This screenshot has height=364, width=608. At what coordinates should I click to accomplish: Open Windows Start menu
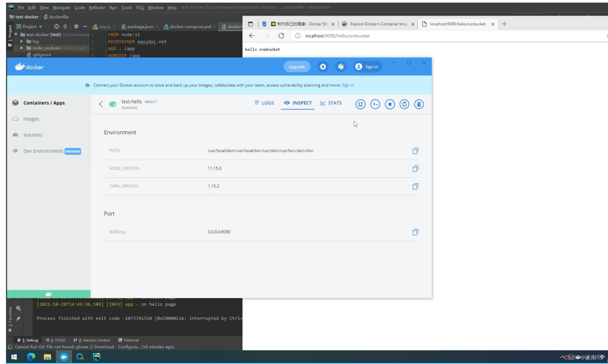tap(14, 357)
